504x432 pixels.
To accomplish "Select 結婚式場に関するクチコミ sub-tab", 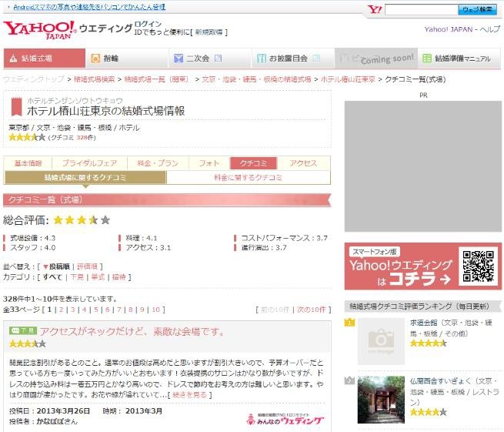I will click(85, 178).
